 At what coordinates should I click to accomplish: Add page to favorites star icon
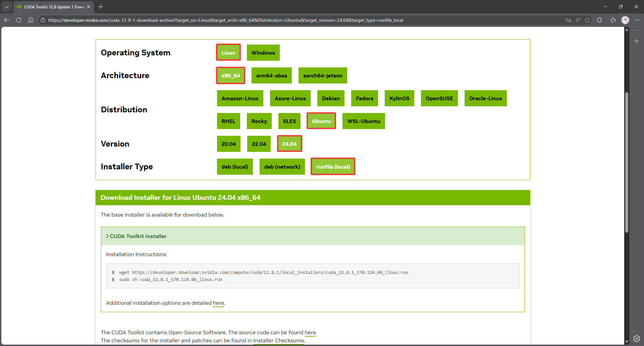tap(587, 20)
